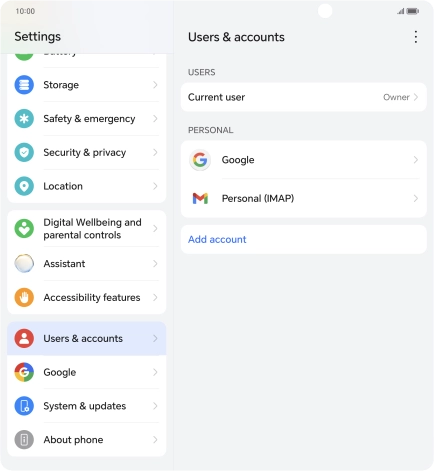
Task: Tap the Google G logo in Personal section
Action: [x=200, y=160]
